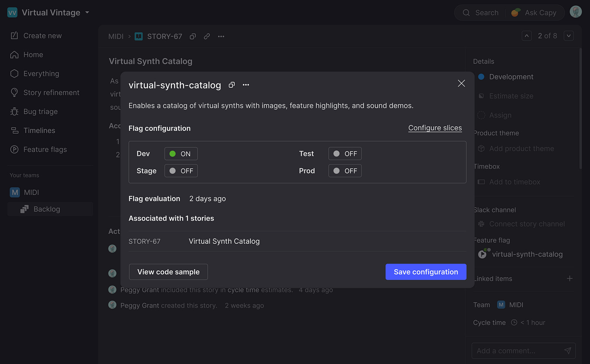Open the flag dialog more options menu
The image size is (590, 364).
click(x=246, y=85)
